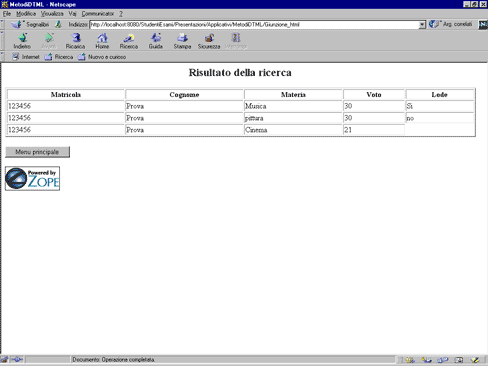Open the Navigator component bar icon

pos(410,360)
